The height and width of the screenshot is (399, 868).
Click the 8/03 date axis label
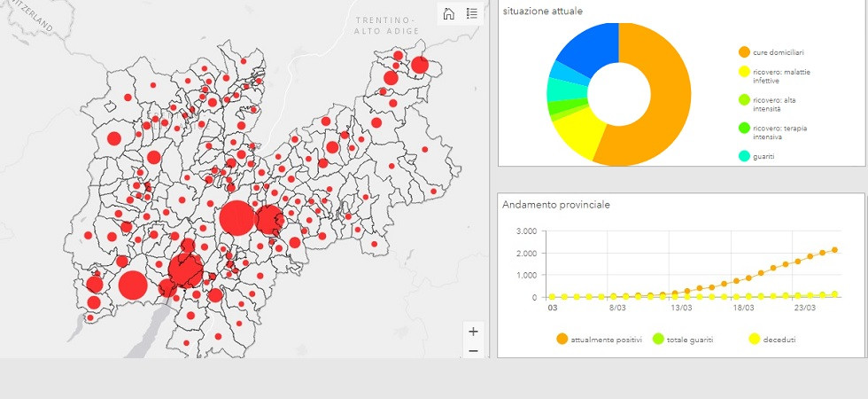(x=618, y=307)
